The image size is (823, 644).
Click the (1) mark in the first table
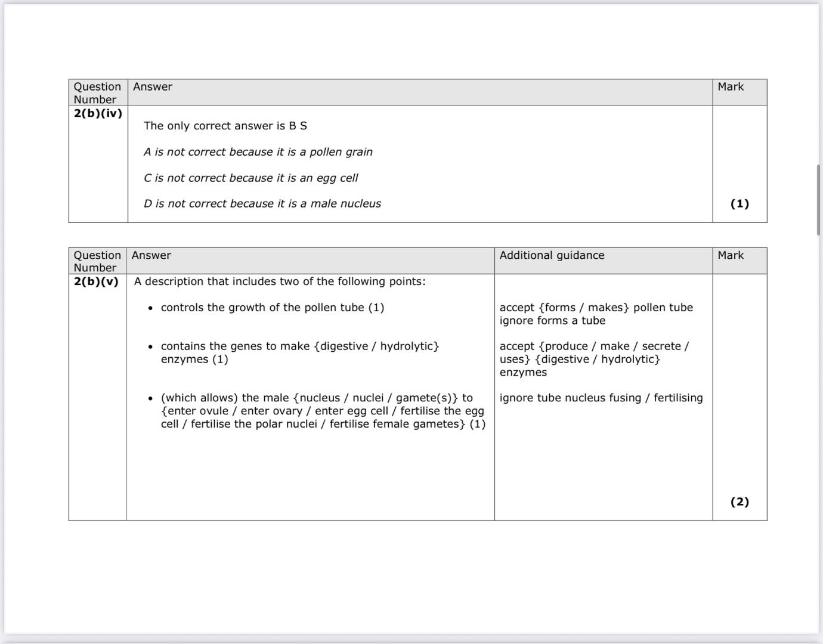click(740, 204)
